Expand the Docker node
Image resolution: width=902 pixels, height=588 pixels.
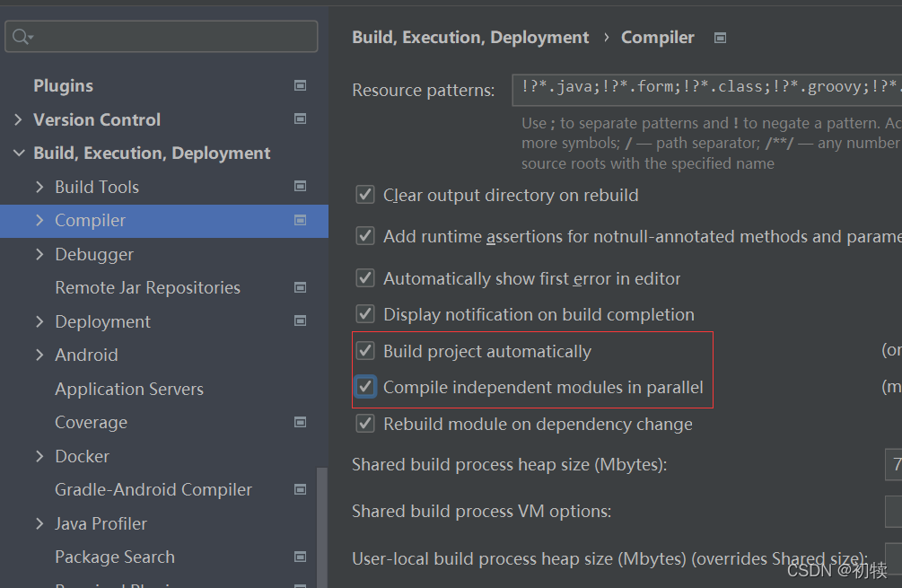(39, 456)
